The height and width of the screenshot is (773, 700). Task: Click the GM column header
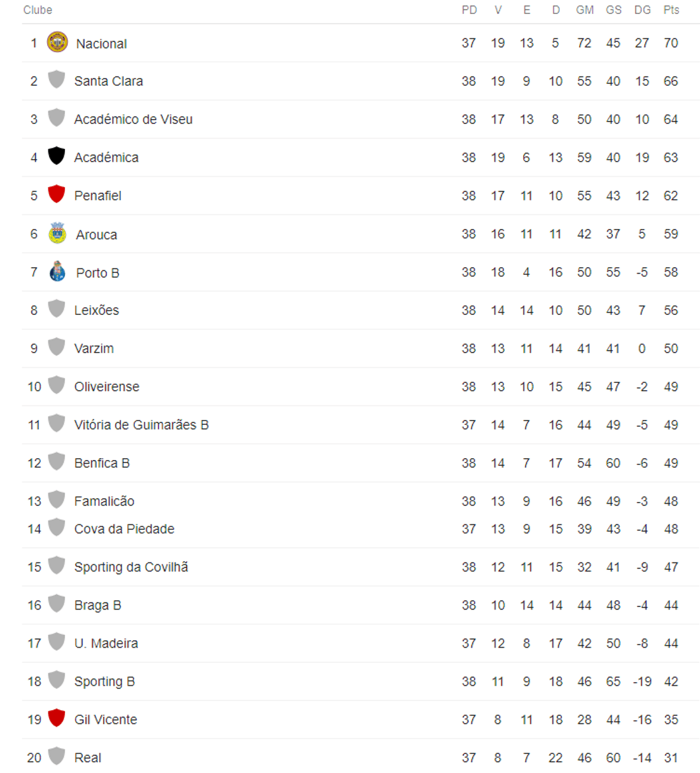[584, 10]
